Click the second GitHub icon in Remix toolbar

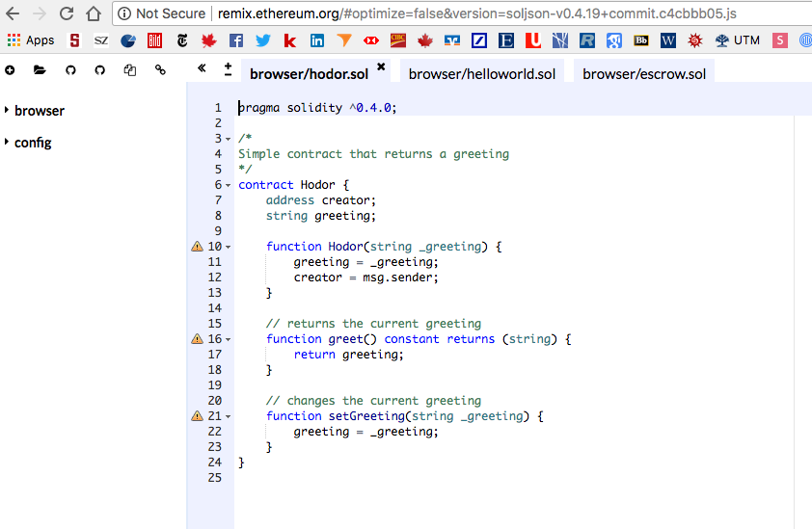click(100, 70)
